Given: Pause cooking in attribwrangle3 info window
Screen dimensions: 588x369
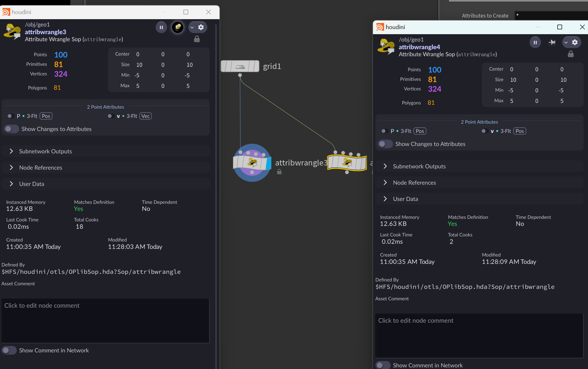Looking at the screenshot, I should tap(161, 27).
